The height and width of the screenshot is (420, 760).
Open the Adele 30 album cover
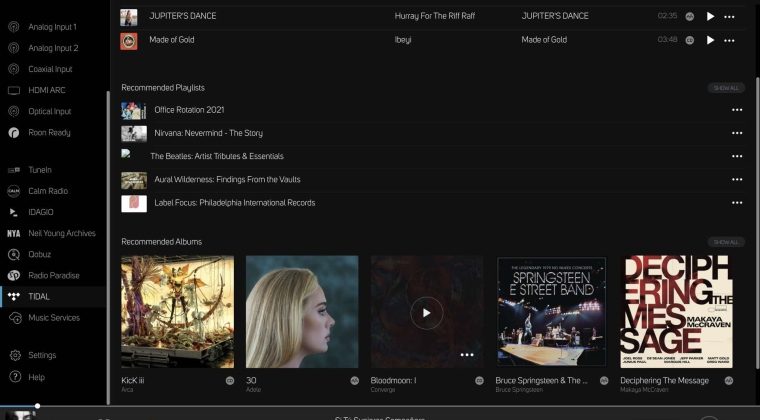(301, 311)
